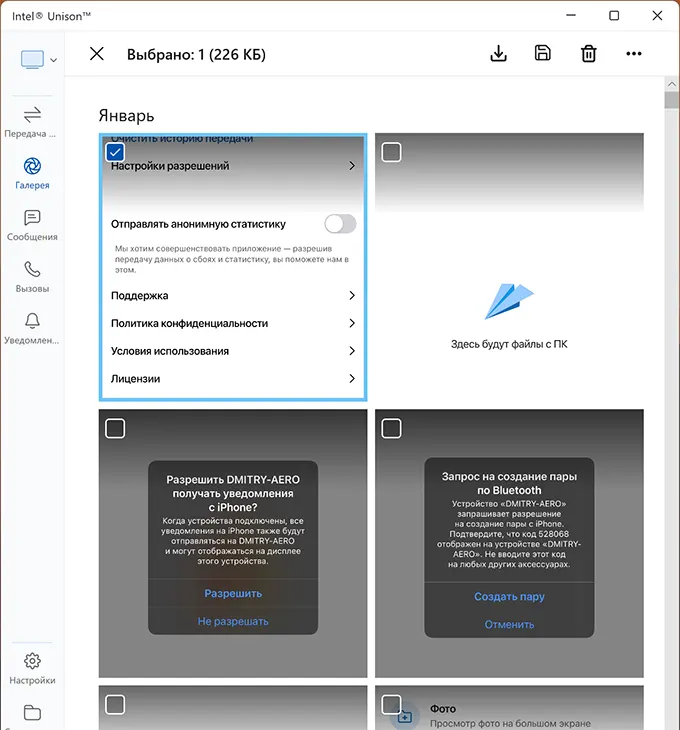Image resolution: width=680 pixels, height=730 pixels.
Task: Open the folder icon at sidebar bottom
Action: [32, 712]
